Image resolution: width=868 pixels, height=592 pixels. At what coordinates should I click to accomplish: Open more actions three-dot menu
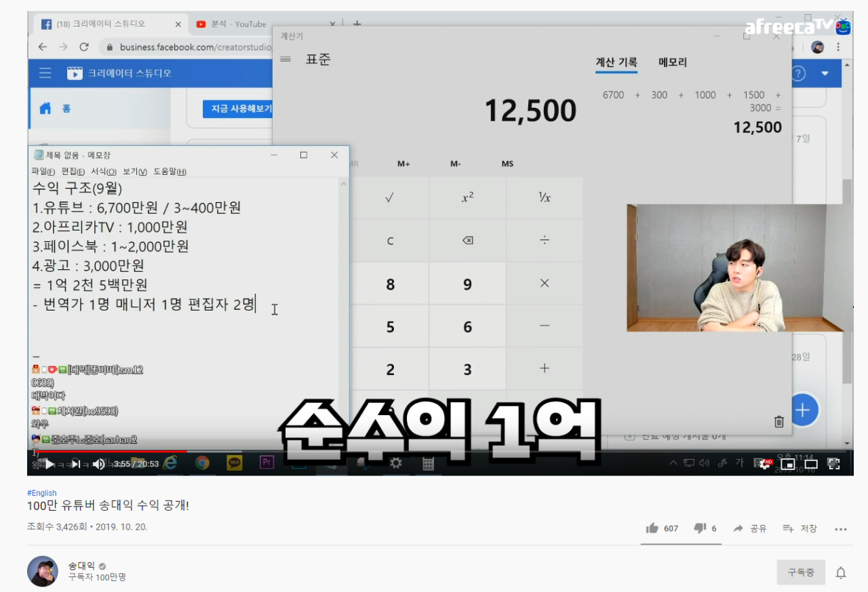tap(841, 529)
